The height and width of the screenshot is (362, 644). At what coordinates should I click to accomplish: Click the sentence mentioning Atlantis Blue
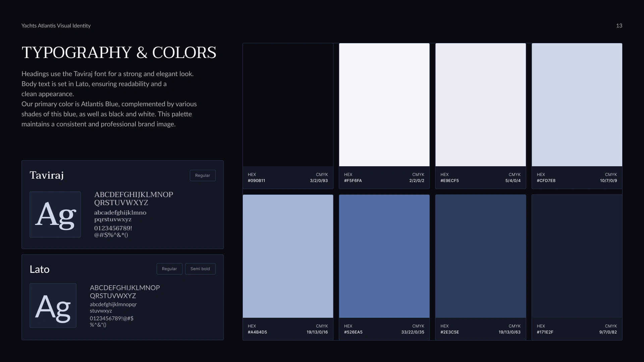tap(109, 114)
